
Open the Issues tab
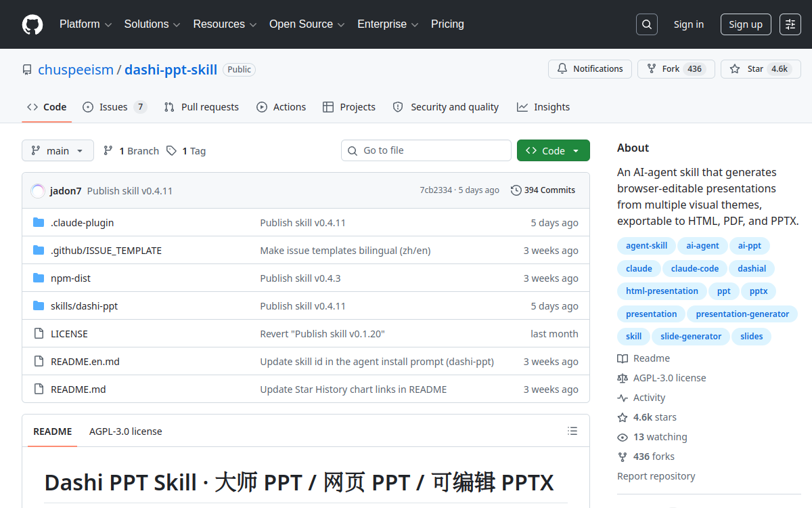[x=114, y=107]
